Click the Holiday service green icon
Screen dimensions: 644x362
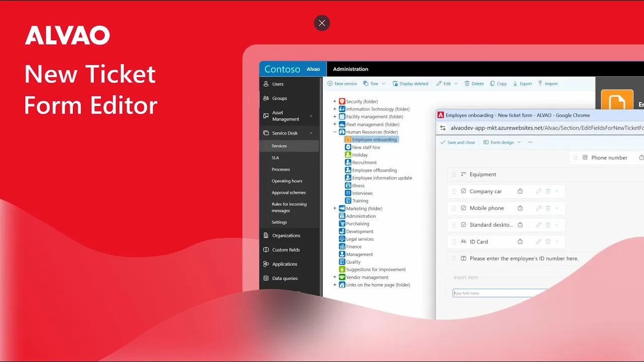point(348,155)
